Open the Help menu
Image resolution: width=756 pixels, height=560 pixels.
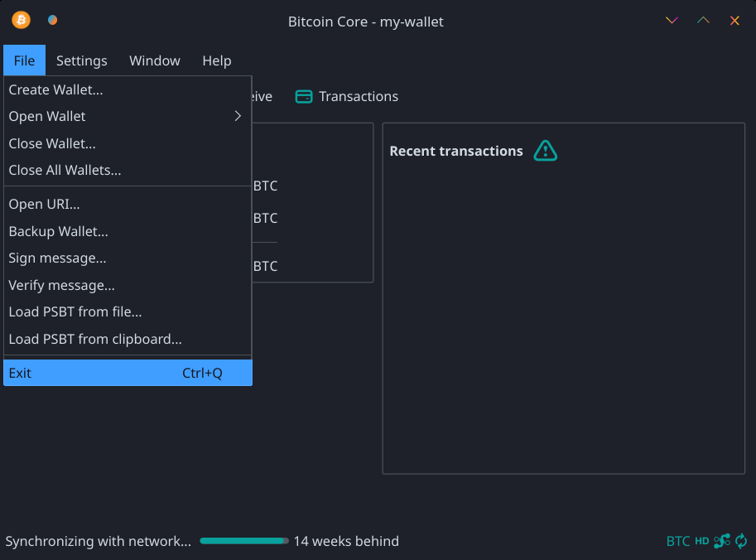point(217,60)
